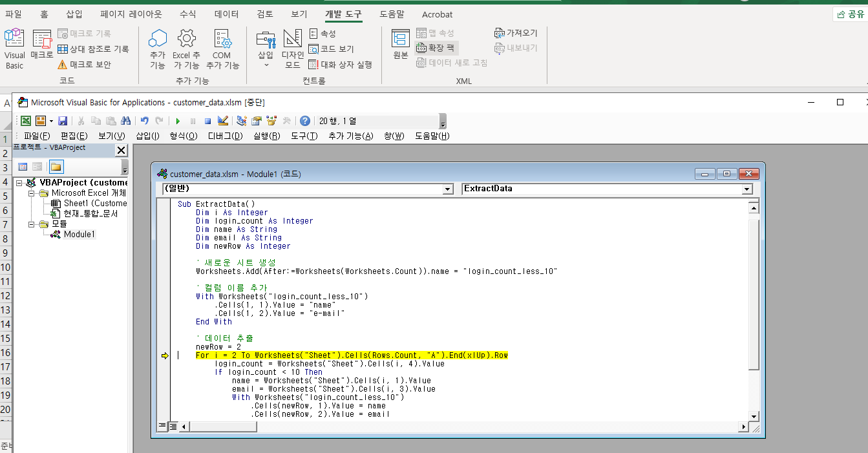Reset execution with the blue stop square
The height and width of the screenshot is (453, 868).
(x=207, y=121)
